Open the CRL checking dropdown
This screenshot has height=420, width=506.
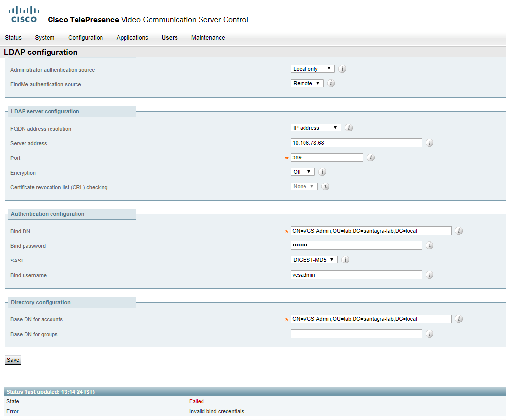point(304,186)
